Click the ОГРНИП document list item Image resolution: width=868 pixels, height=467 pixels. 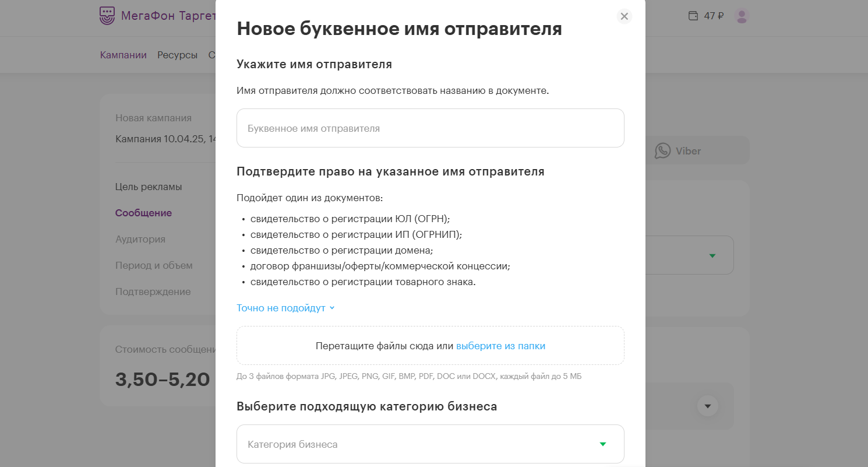click(356, 234)
